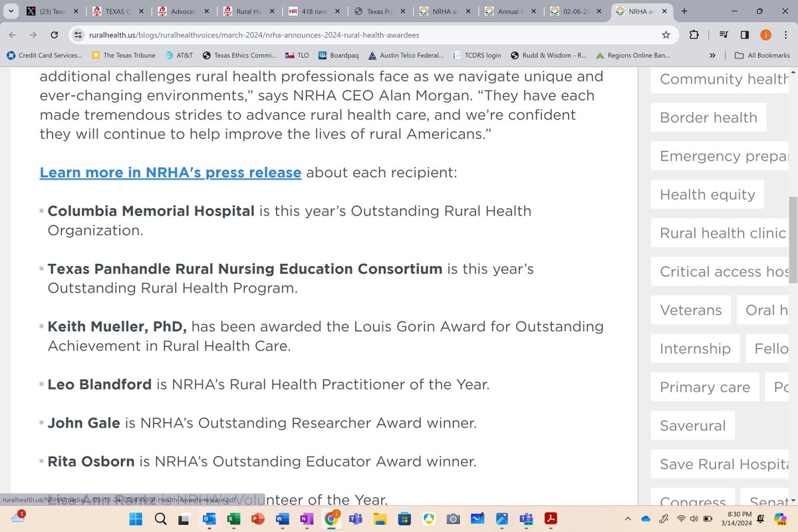Image resolution: width=798 pixels, height=532 pixels.
Task: Open the Texas Ethics Commission bookmark
Action: pos(239,55)
